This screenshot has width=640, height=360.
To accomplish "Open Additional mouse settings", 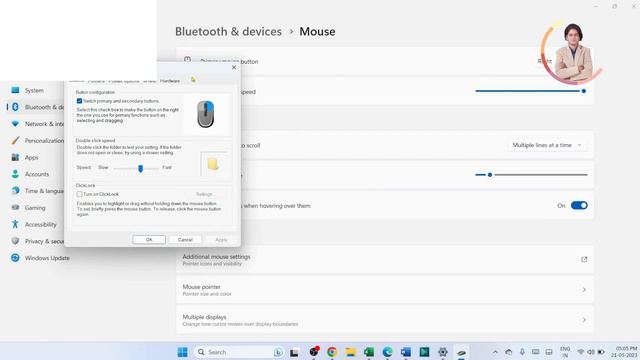I will tap(384, 259).
